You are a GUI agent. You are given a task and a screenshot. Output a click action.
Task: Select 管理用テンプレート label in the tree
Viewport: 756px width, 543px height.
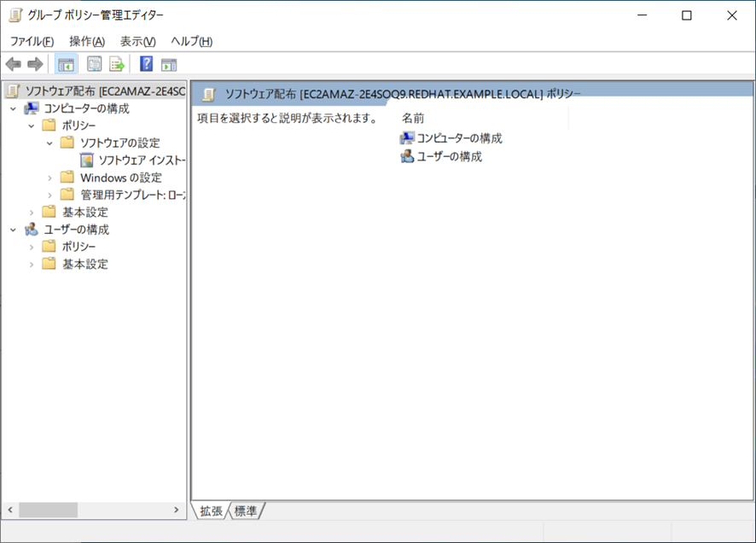pos(132,195)
